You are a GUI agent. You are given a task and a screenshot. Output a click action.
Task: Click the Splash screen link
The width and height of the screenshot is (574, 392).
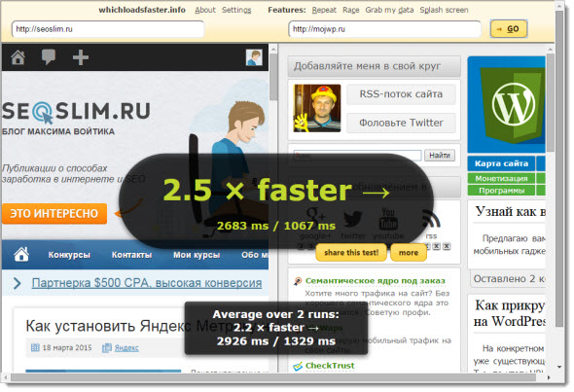coord(444,10)
